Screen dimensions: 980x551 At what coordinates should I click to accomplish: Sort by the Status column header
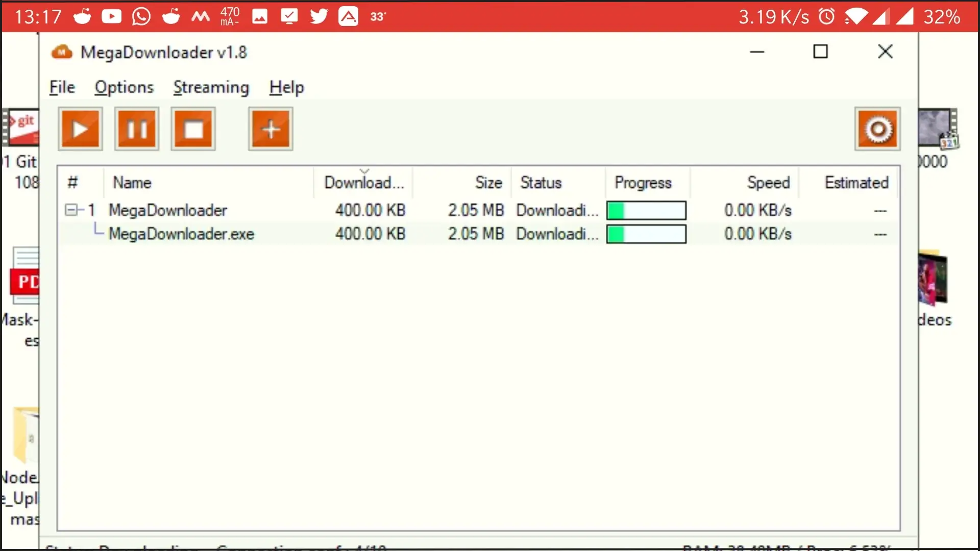(x=558, y=183)
